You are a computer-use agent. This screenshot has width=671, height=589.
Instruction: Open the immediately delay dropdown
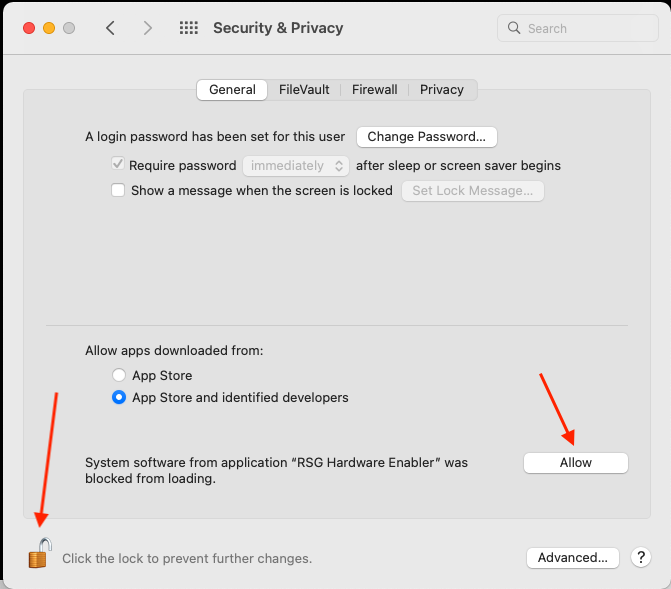pyautogui.click(x=295, y=165)
